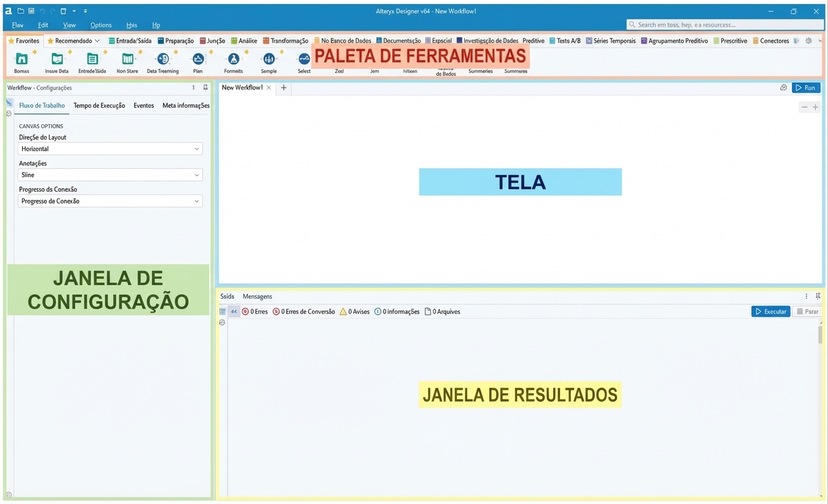828x504 pixels.
Task: Open the Anotações Sline dropdown
Action: [110, 175]
